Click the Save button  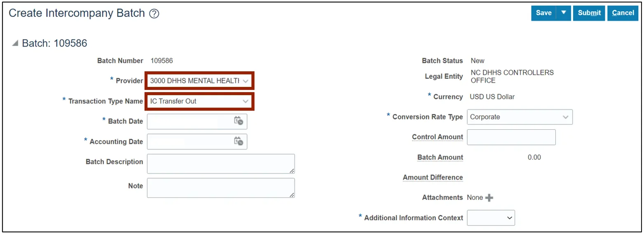[x=543, y=13]
